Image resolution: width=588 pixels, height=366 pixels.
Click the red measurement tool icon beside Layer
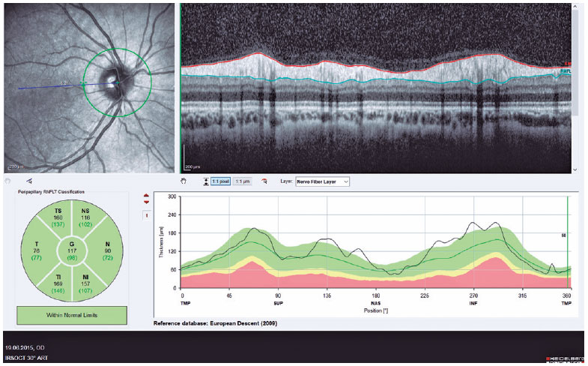click(x=264, y=181)
